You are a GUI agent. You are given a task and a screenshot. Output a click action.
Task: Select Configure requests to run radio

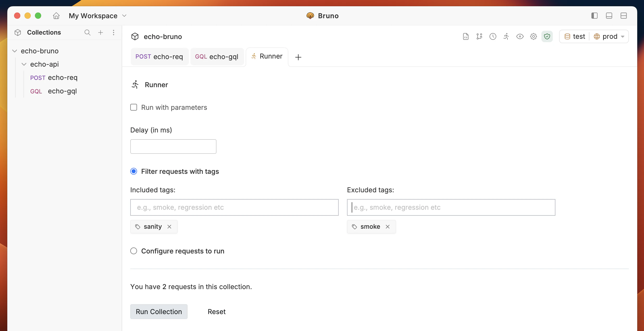point(134,251)
